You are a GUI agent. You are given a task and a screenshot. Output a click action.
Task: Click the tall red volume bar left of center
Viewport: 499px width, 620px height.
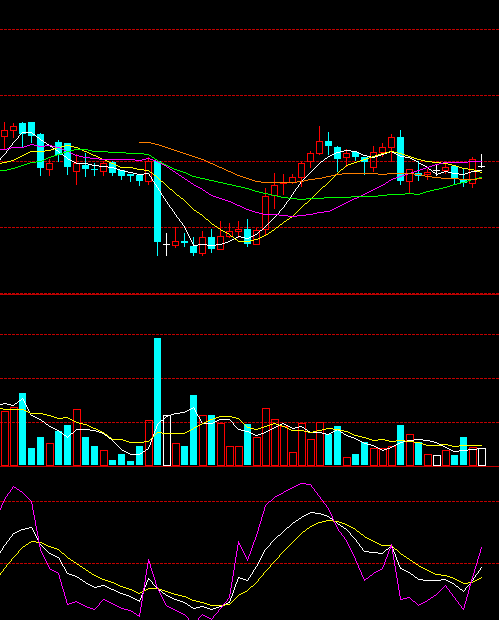pos(77,438)
